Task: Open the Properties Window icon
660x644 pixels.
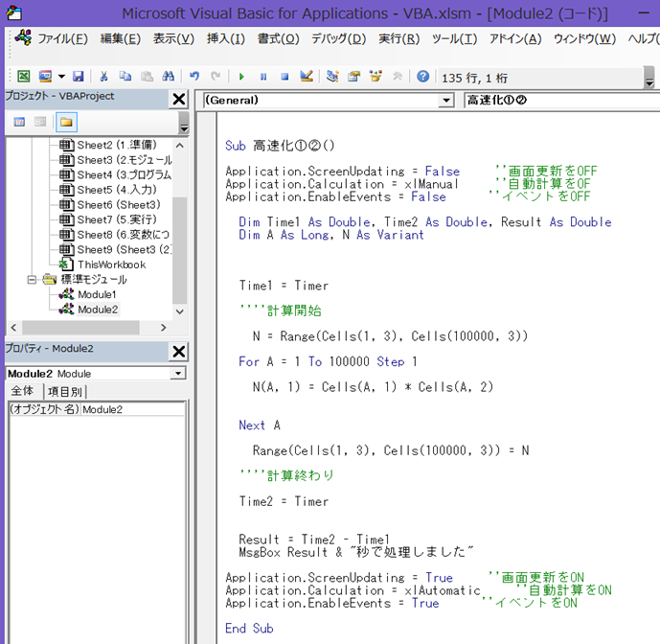Action: point(354,77)
